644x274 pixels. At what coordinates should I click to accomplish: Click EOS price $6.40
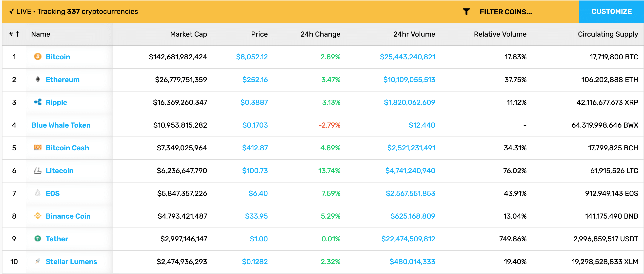tap(258, 194)
